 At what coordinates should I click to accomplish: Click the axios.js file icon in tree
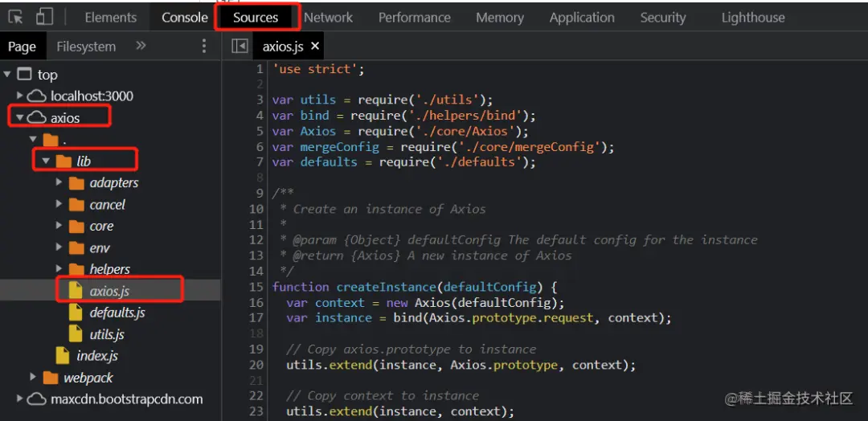tap(76, 290)
